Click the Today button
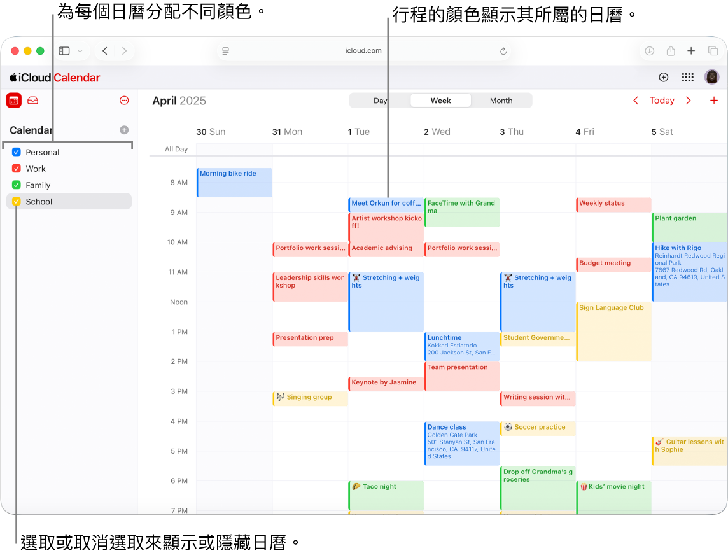Image resolution: width=728 pixels, height=560 pixels. click(662, 100)
